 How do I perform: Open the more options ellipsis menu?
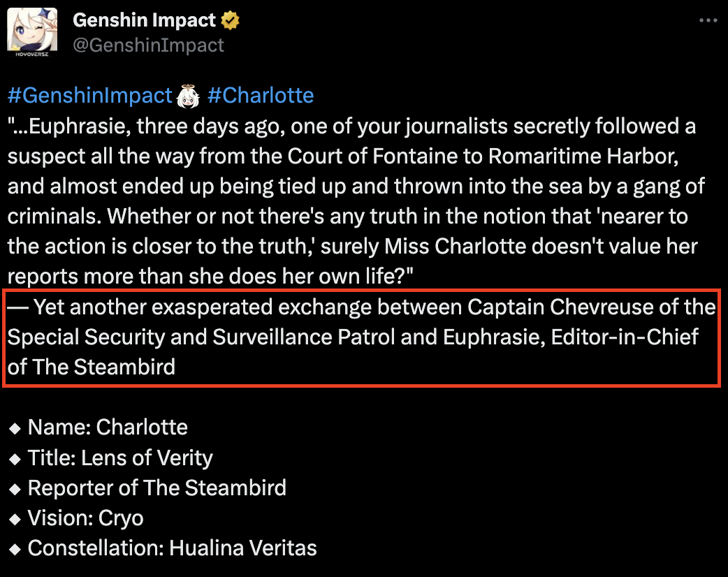tap(708, 21)
